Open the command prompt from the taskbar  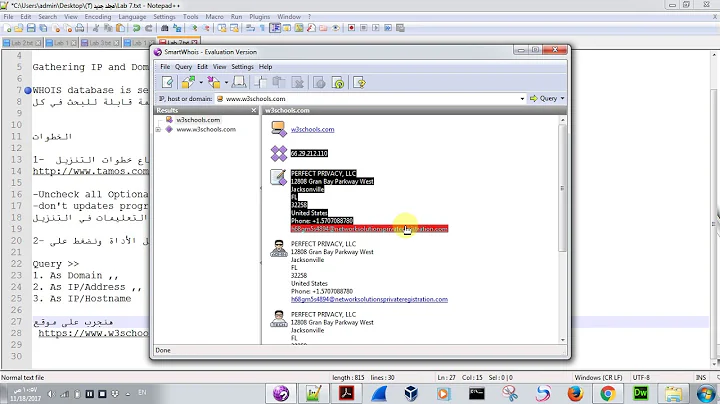[x=477, y=393]
